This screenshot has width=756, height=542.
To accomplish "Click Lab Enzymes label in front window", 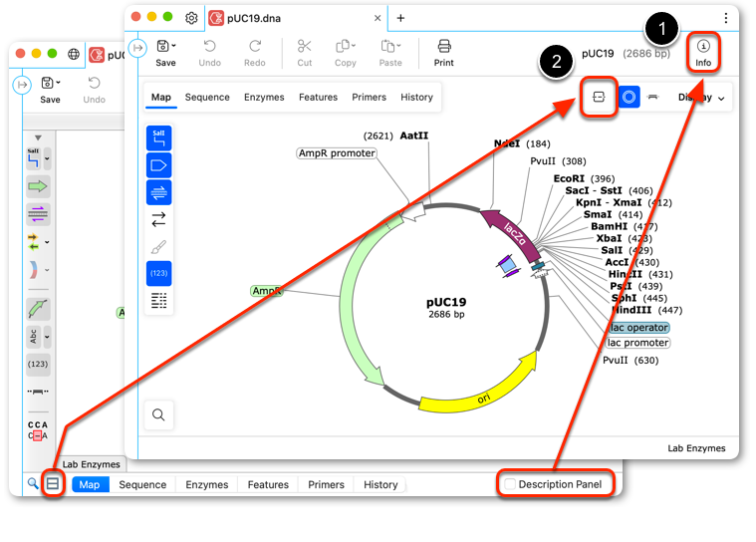I will coord(696,448).
